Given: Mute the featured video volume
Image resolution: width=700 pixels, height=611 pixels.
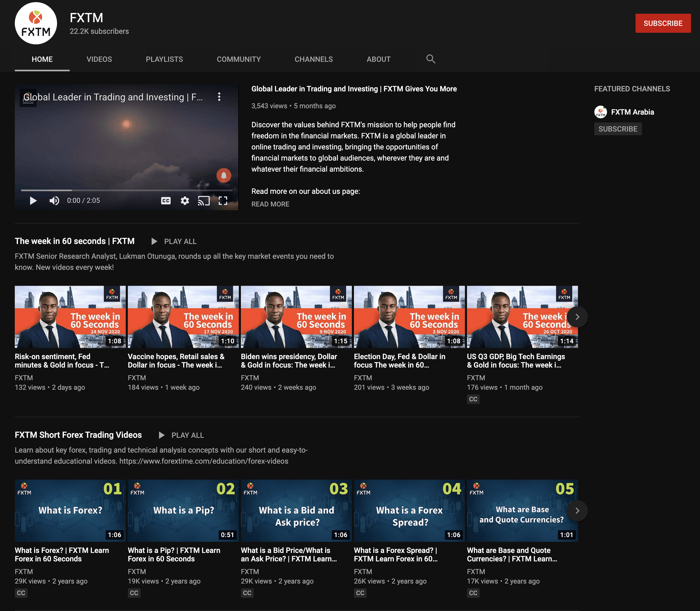Looking at the screenshot, I should pos(54,200).
